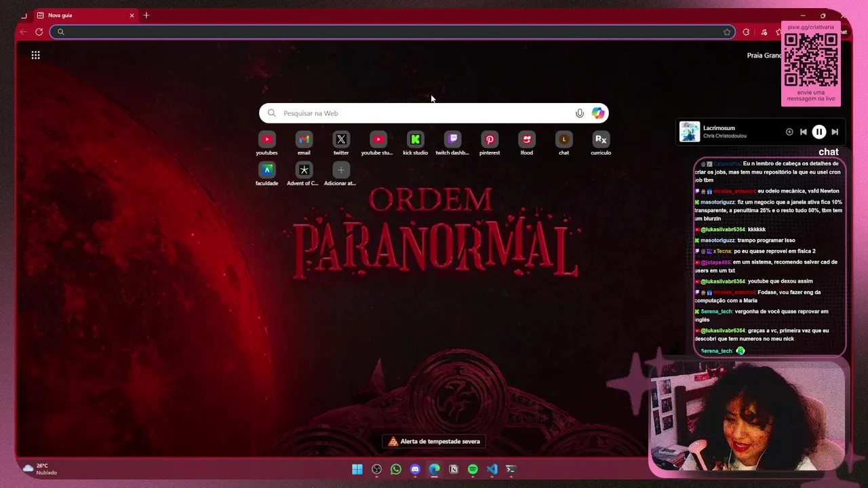Open the faculdade shortcut
Screen dimensions: 868x488
(267, 174)
